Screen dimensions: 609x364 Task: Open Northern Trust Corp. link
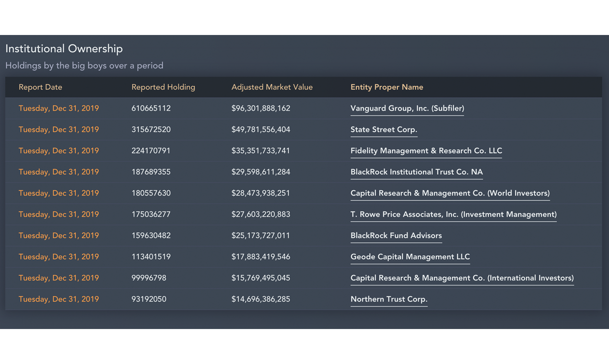[x=389, y=299]
